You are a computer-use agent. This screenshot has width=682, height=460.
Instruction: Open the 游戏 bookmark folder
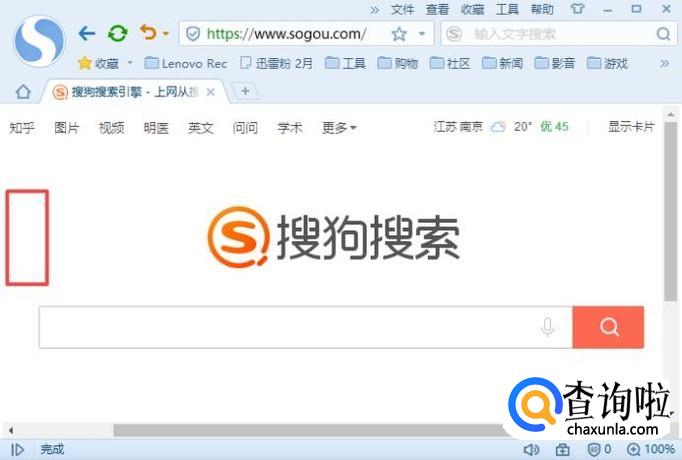click(607, 63)
